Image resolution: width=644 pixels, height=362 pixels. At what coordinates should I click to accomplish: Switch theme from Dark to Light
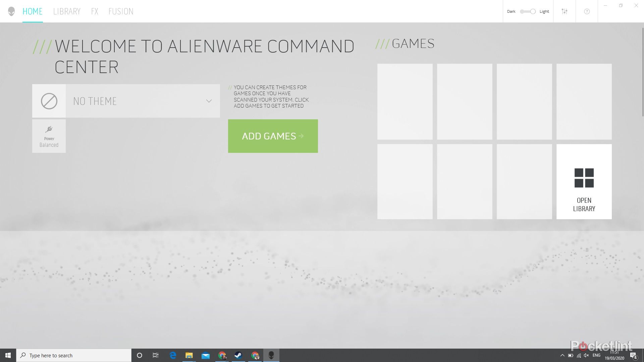point(528,11)
